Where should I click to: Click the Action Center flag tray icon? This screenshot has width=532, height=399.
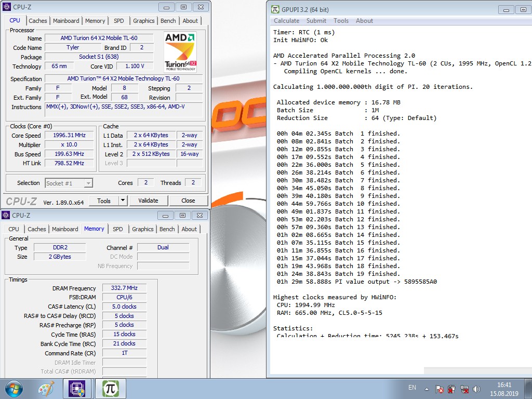point(439,389)
